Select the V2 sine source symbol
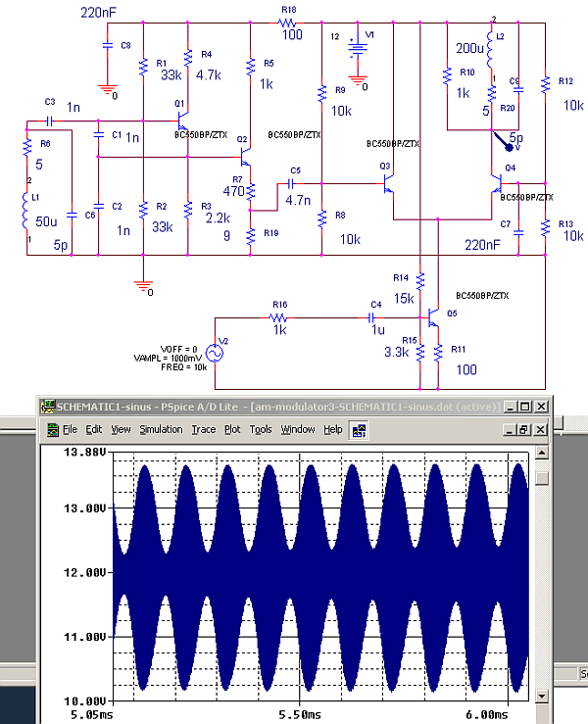The height and width of the screenshot is (724, 588). pyautogui.click(x=215, y=354)
